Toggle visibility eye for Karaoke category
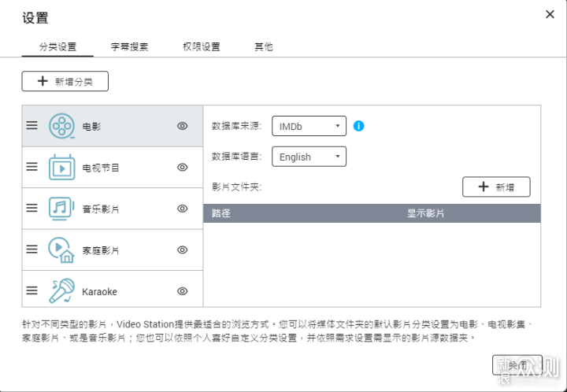 (x=182, y=290)
